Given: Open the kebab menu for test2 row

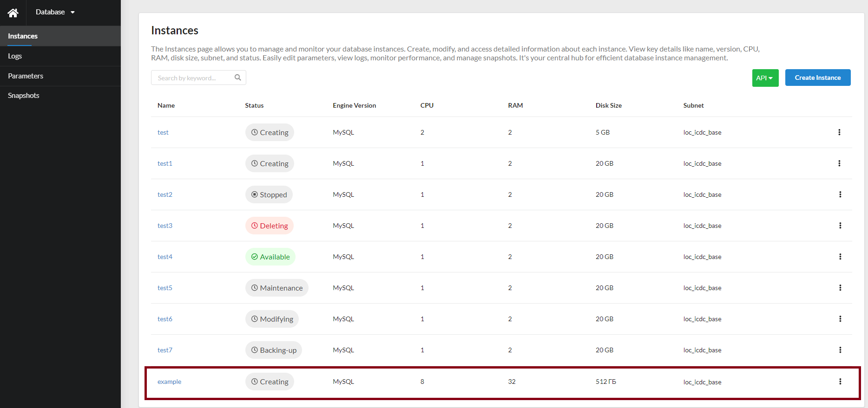Looking at the screenshot, I should coord(840,194).
